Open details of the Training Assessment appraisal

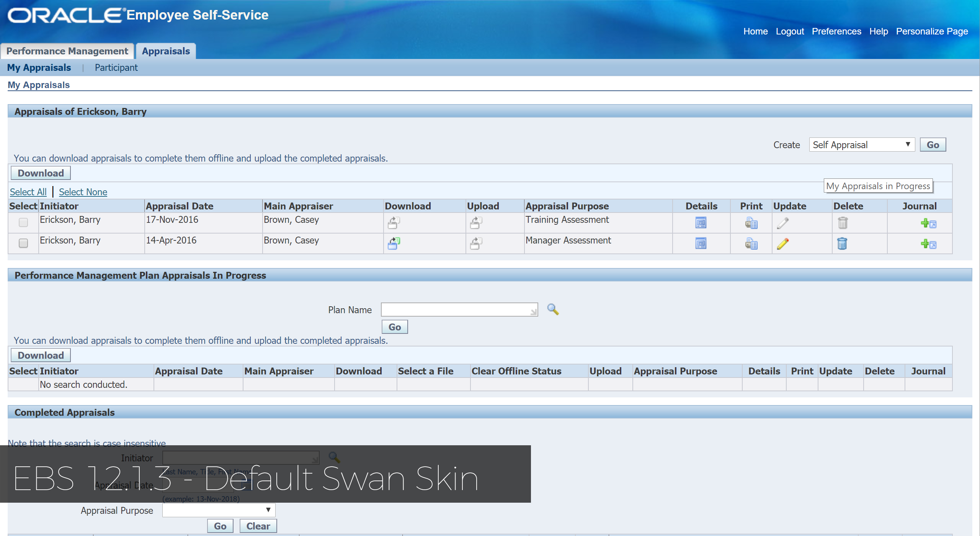pos(701,223)
